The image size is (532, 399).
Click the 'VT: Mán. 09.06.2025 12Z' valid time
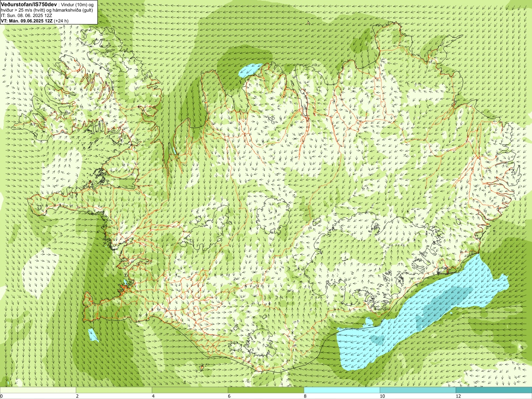[26, 21]
